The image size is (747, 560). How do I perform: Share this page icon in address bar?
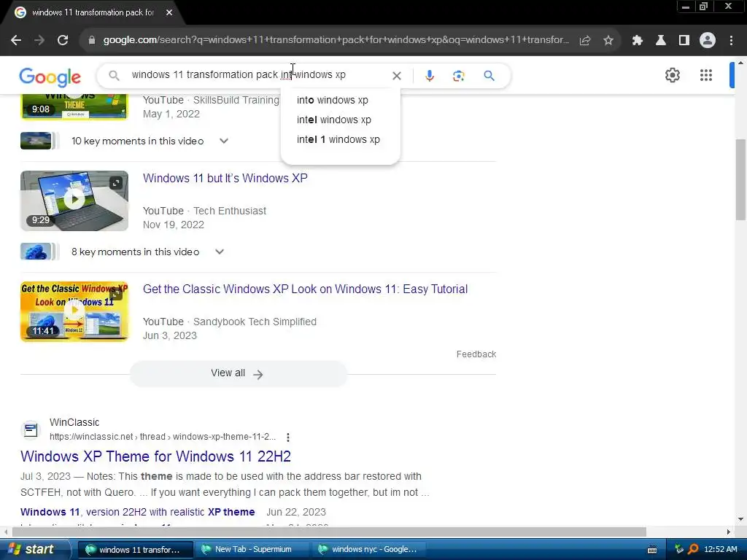pyautogui.click(x=584, y=41)
